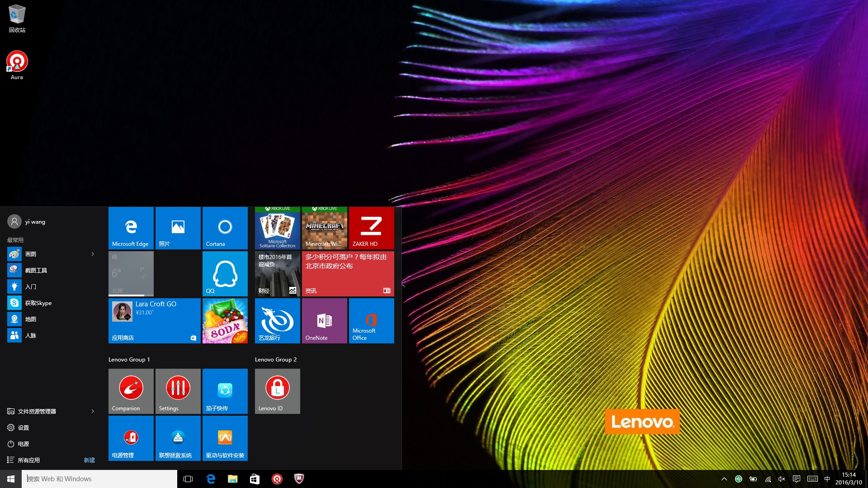Launch the 茄子快传 tile in Lenovo Group 1
The image size is (868, 488).
click(x=225, y=391)
